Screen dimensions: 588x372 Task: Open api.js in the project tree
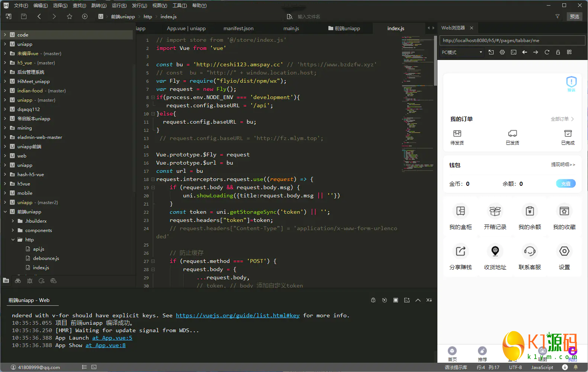39,249
